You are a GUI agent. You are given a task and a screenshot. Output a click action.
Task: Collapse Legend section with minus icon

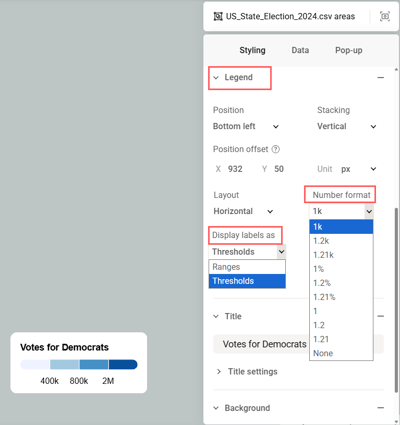[381, 78]
